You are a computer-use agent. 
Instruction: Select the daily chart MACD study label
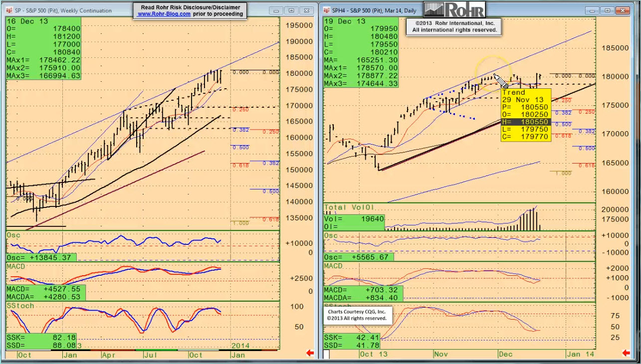coord(333,266)
